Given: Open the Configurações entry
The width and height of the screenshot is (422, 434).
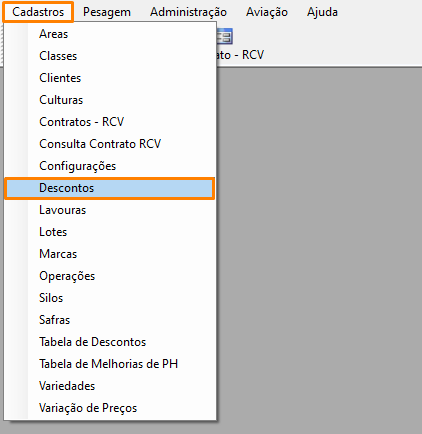Looking at the screenshot, I should [110, 166].
